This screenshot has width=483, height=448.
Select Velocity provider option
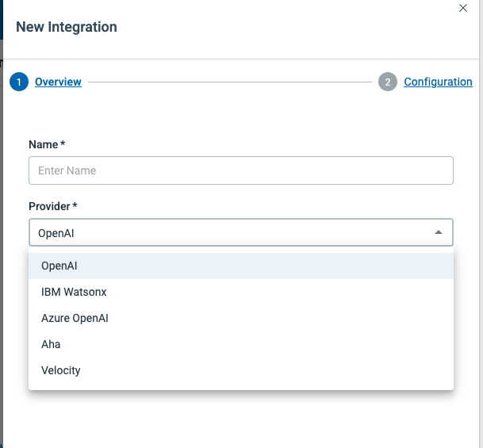pyautogui.click(x=241, y=370)
